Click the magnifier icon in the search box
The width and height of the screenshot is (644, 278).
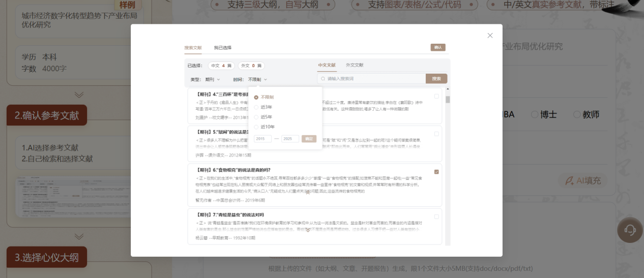coord(322,79)
